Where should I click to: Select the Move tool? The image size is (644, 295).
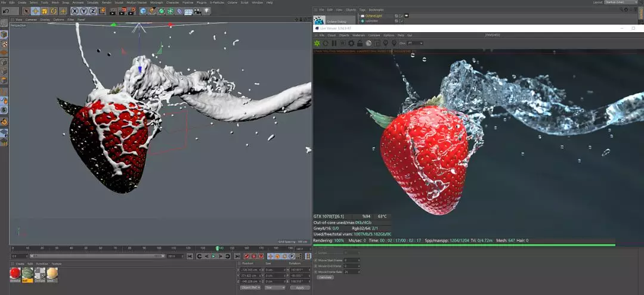(x=35, y=11)
